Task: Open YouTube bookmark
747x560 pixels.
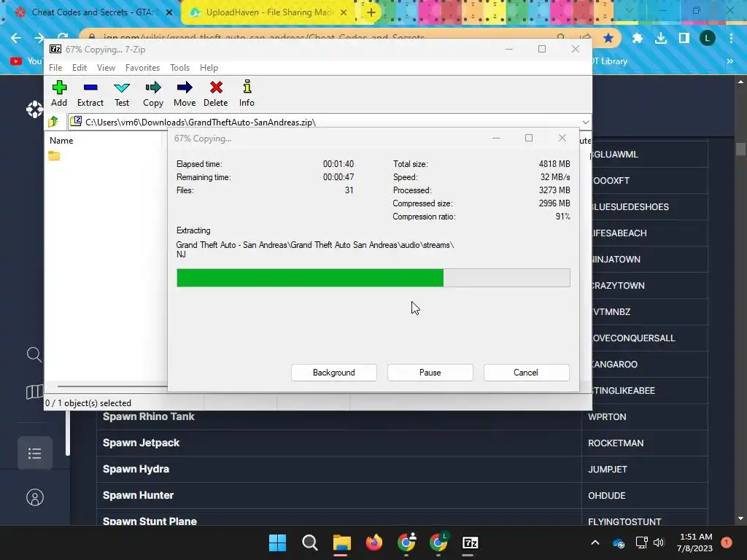Action: (x=26, y=61)
